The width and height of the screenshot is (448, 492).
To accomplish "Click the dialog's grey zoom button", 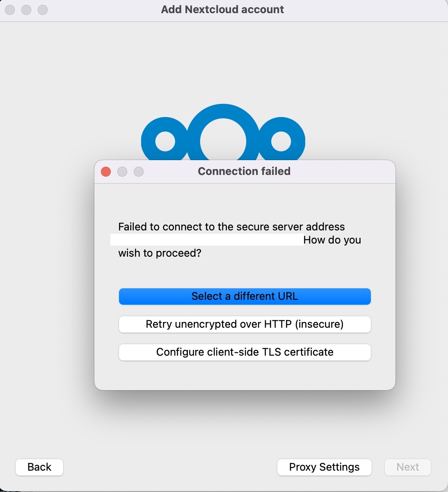I will (x=139, y=172).
